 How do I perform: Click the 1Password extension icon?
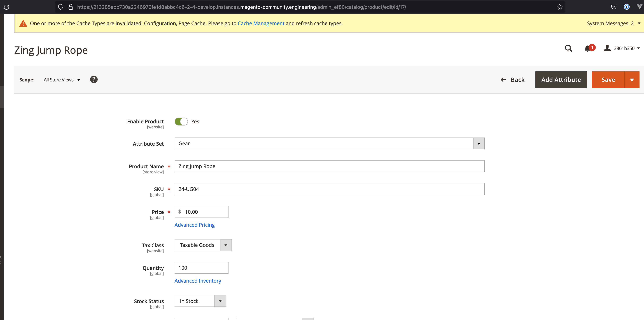pyautogui.click(x=626, y=7)
